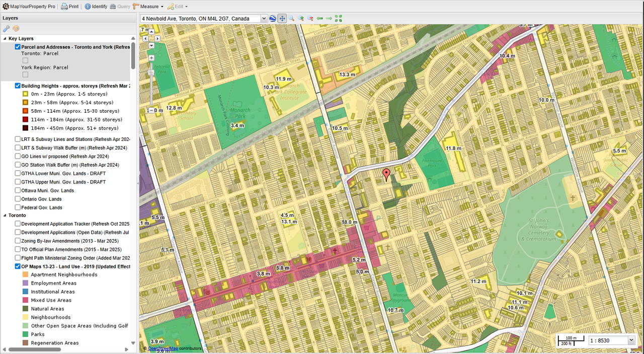Open the address search dropdown
This screenshot has height=354, width=644.
(x=264, y=19)
